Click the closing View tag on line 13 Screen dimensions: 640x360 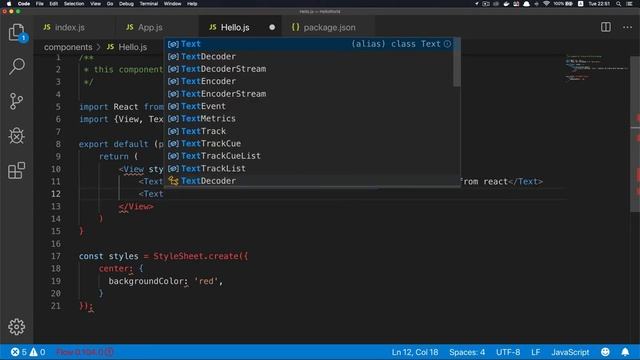[x=136, y=207]
